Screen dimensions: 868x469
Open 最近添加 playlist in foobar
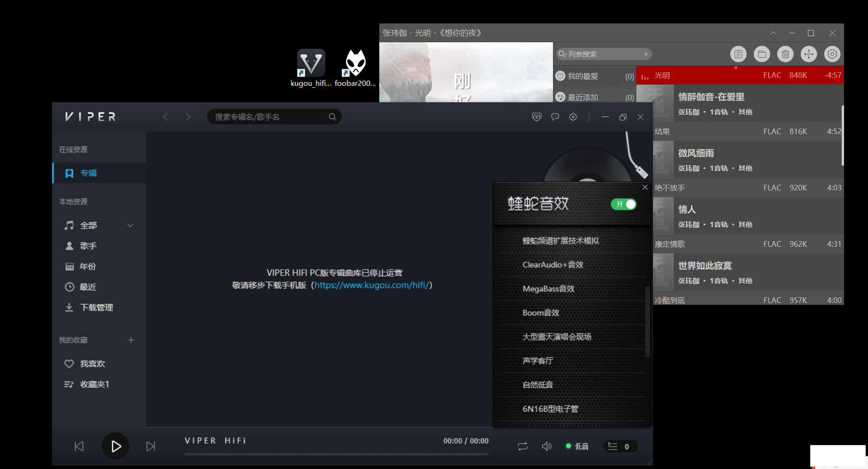[595, 97]
